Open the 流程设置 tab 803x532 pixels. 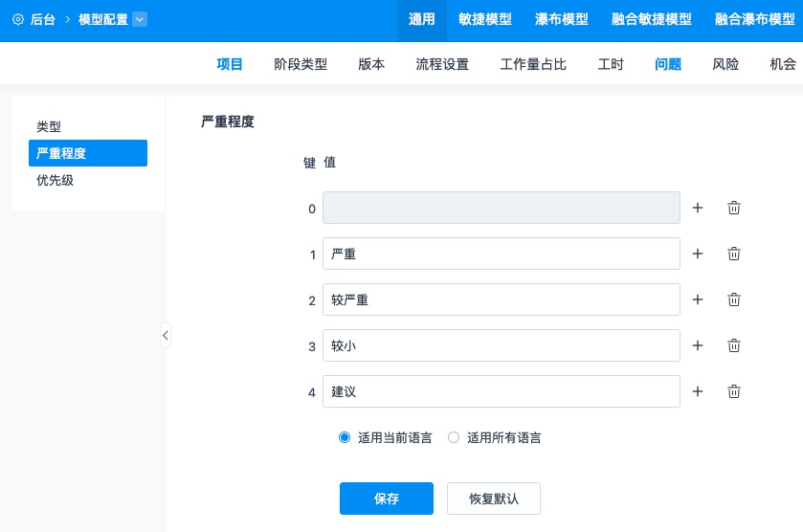[x=442, y=64]
